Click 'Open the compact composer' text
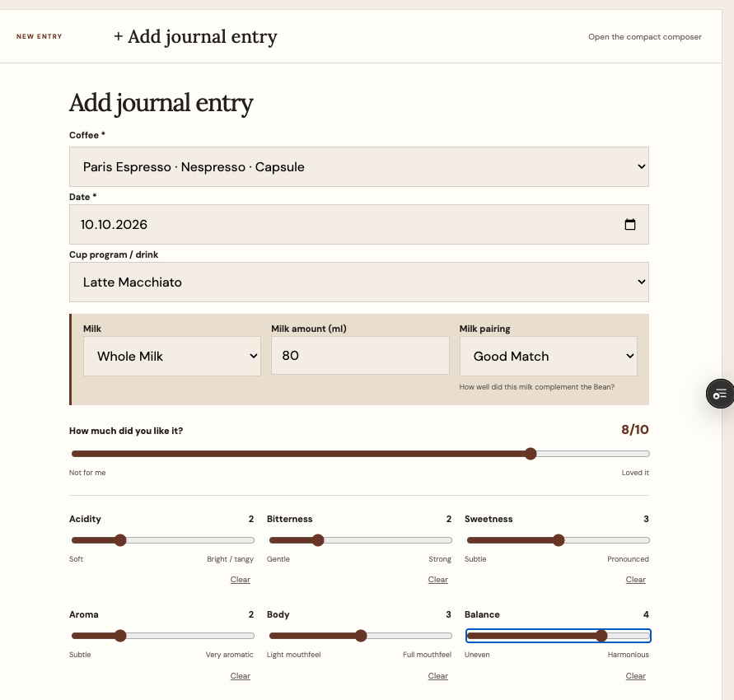The height and width of the screenshot is (700, 734). pos(644,37)
